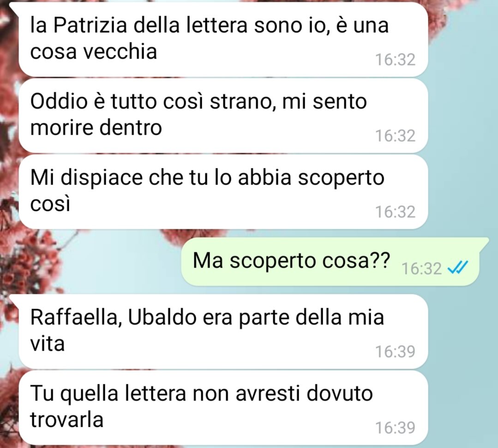Screen dimensions: 498x448
Task: Tap the words 'morire dentro' in the second message
Action: coord(96,127)
